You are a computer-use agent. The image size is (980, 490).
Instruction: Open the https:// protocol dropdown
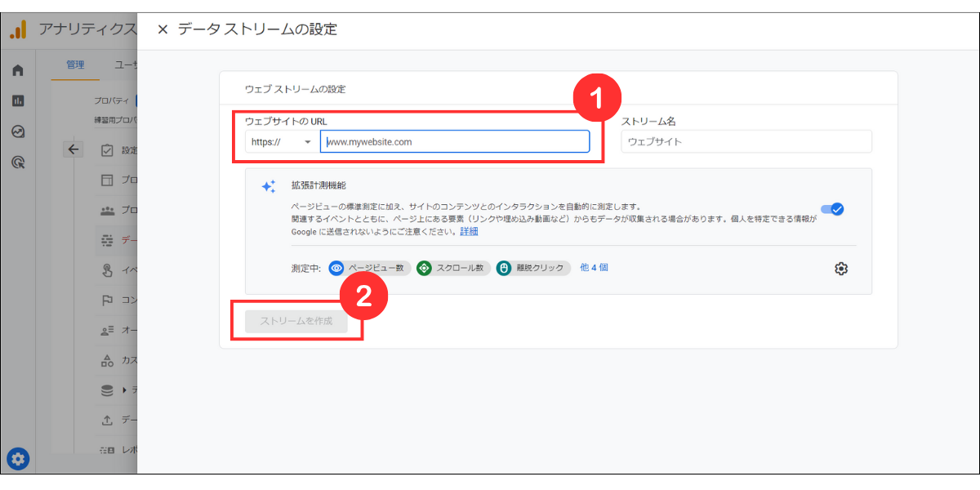coord(282,142)
